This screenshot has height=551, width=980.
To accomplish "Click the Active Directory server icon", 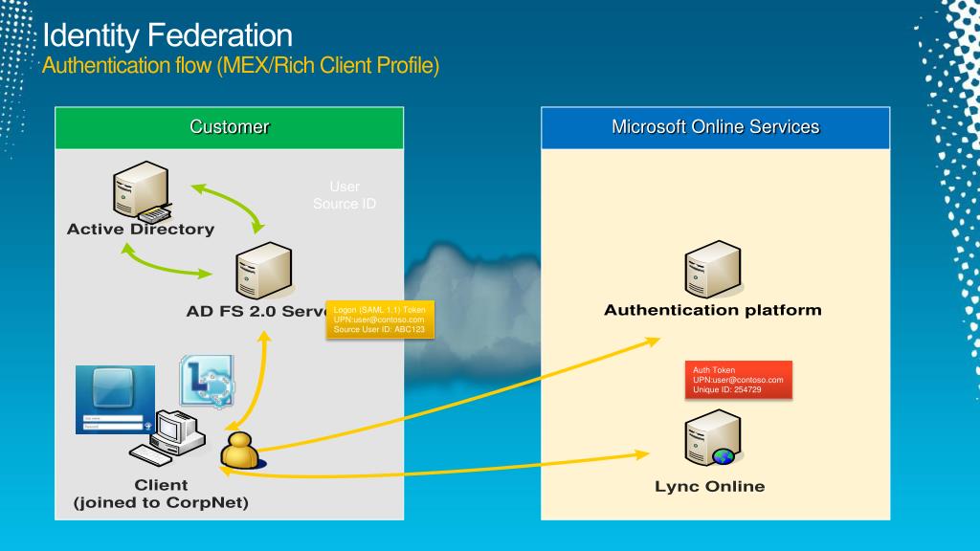I will coord(142,191).
